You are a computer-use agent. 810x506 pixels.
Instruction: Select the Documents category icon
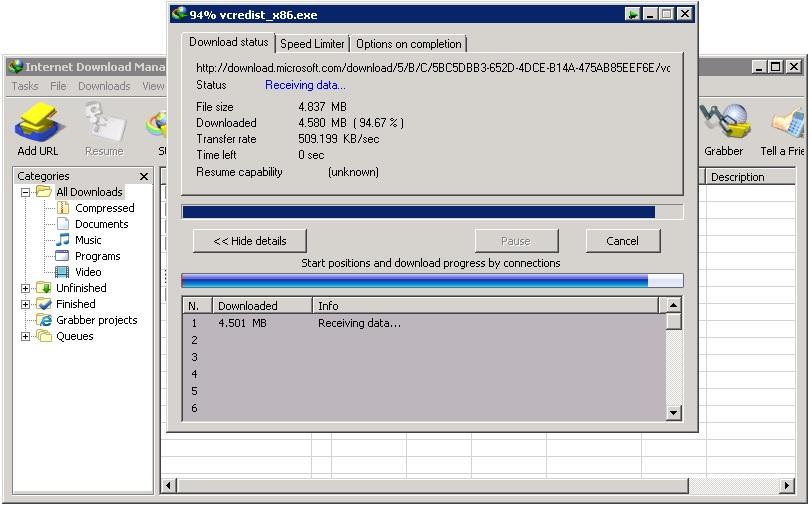point(63,224)
